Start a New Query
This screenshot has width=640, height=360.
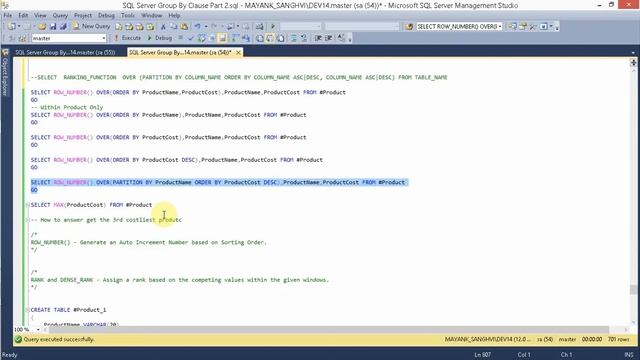(x=91, y=27)
